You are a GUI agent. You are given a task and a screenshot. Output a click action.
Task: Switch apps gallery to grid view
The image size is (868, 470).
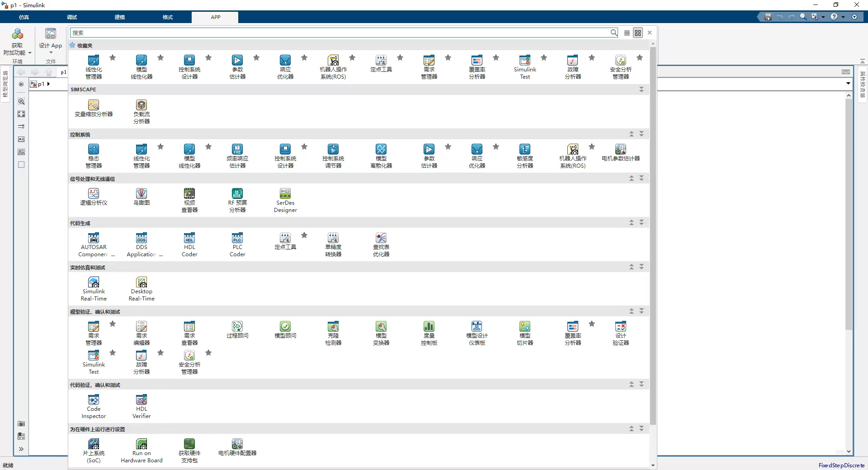638,33
